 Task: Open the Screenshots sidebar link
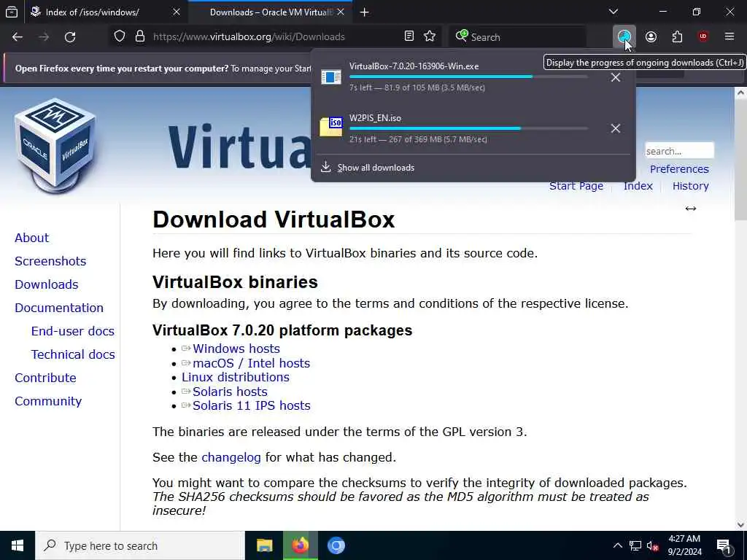pos(50,261)
